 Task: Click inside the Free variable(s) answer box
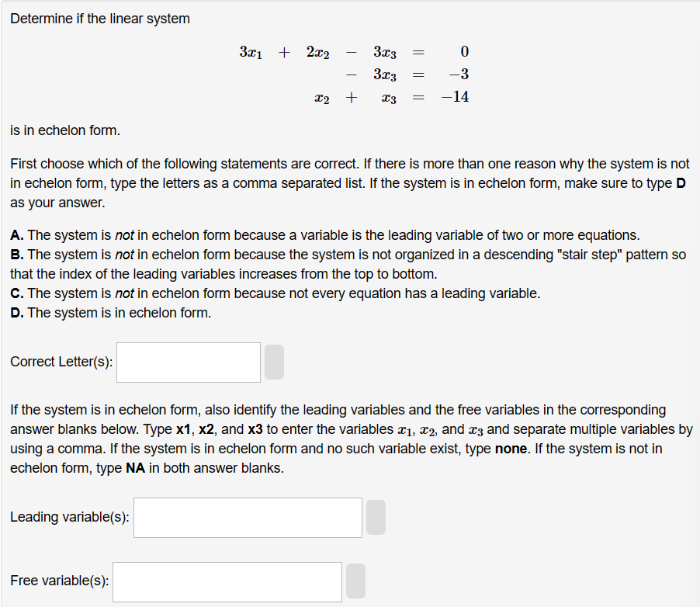[227, 581]
